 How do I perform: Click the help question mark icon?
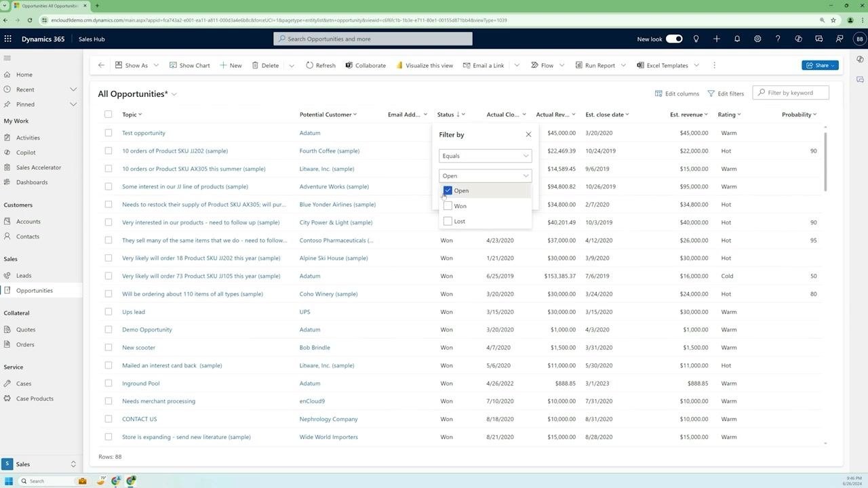tap(778, 39)
